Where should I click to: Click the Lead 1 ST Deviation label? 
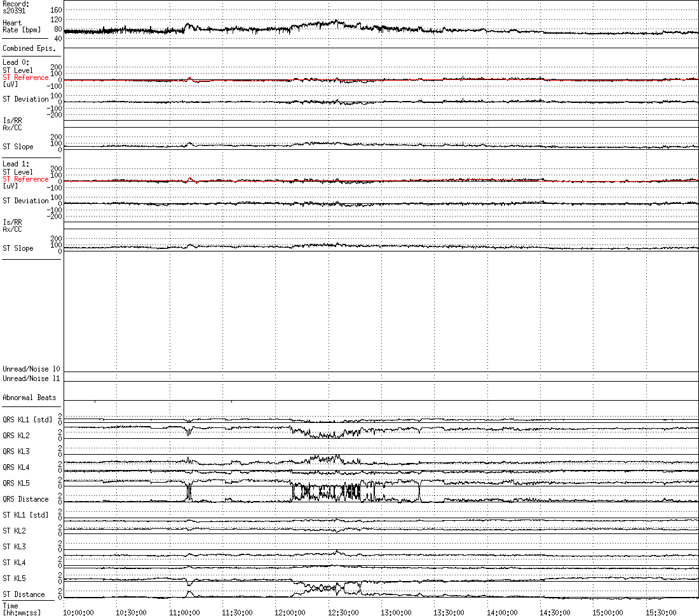click(x=25, y=201)
